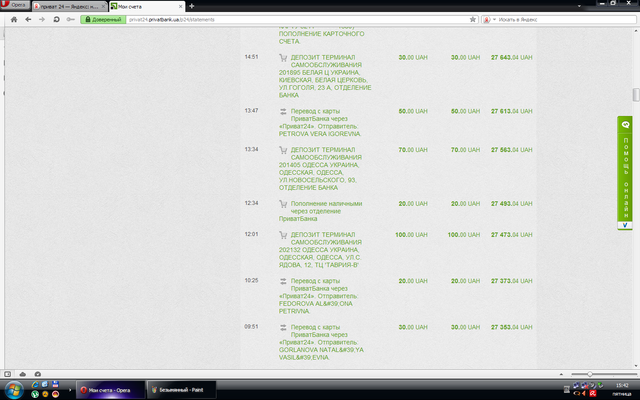Collapse the online help tab with its arrow
This screenshot has width=640, height=400.
625,225
